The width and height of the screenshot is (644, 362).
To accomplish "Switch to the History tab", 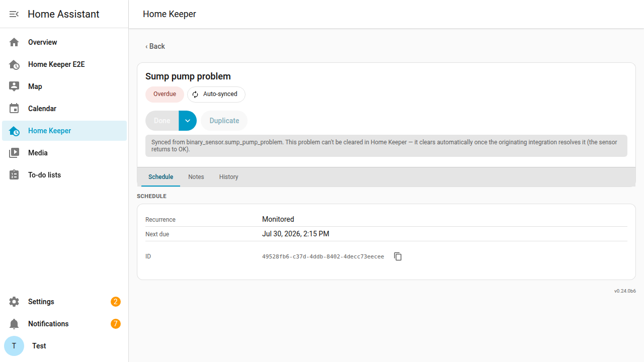I will click(x=229, y=177).
